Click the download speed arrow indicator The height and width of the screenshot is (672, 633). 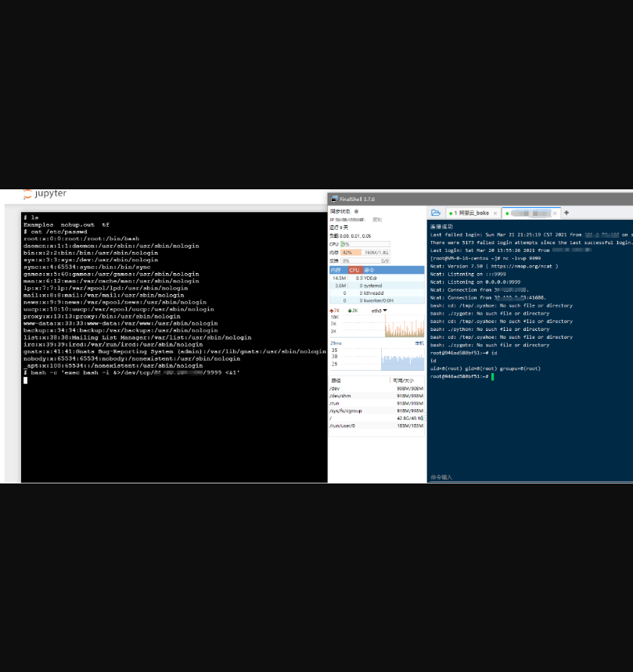point(350,311)
